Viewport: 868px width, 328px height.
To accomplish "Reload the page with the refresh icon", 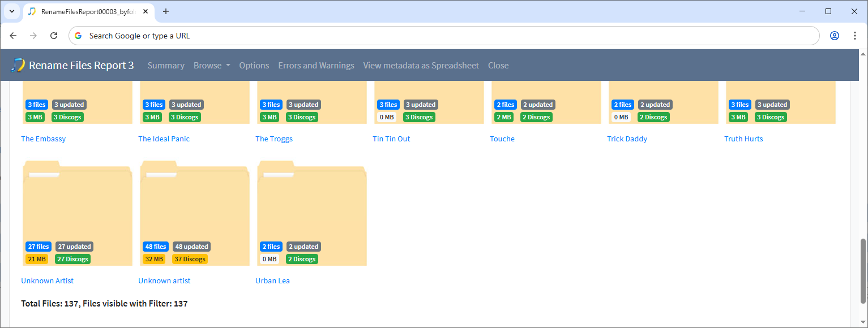I will click(54, 36).
